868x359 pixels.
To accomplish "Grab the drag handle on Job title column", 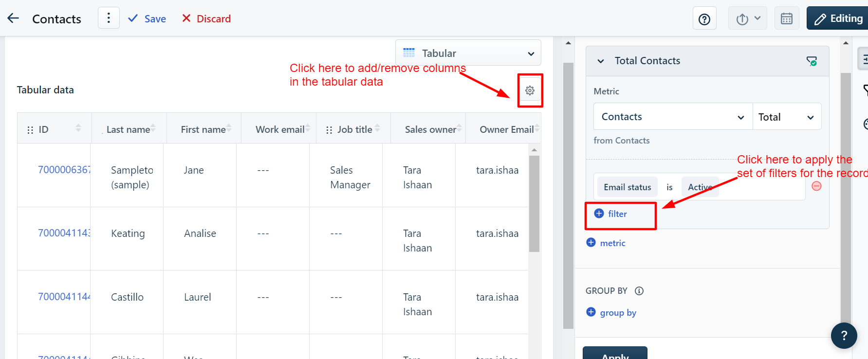I will [329, 130].
